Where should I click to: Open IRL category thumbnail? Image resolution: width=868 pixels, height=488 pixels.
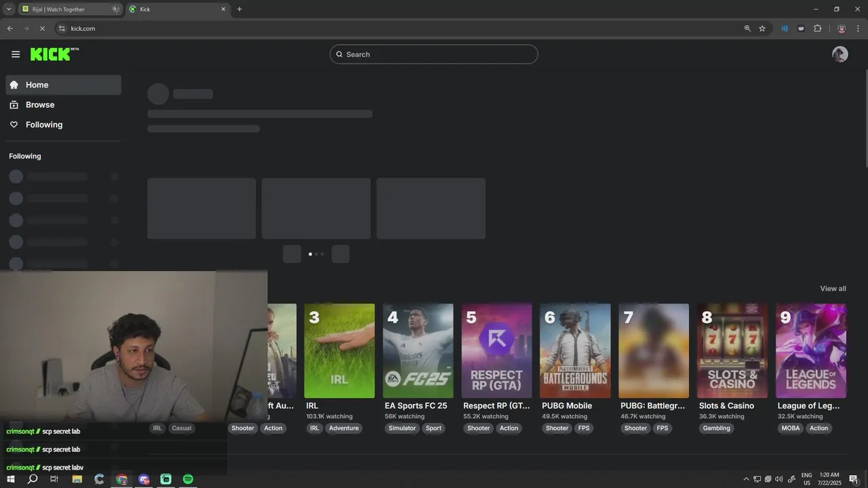click(339, 351)
